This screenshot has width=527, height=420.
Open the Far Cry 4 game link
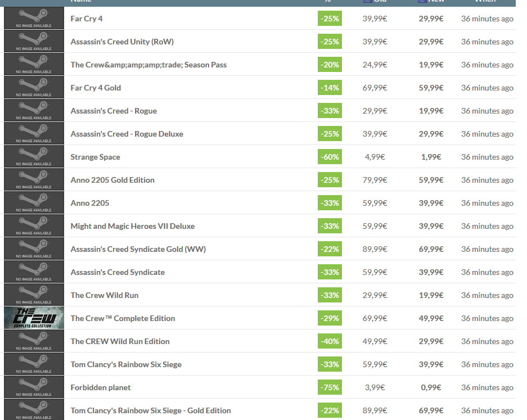(87, 19)
